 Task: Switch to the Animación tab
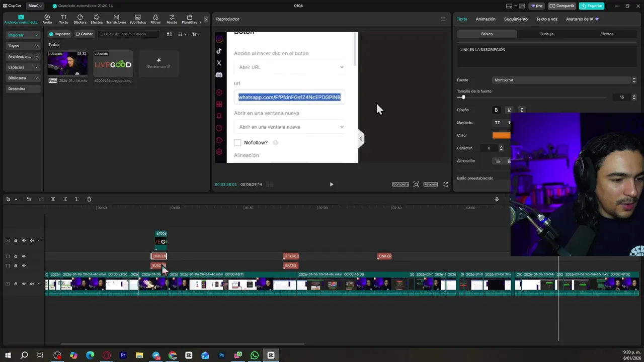coord(486,19)
